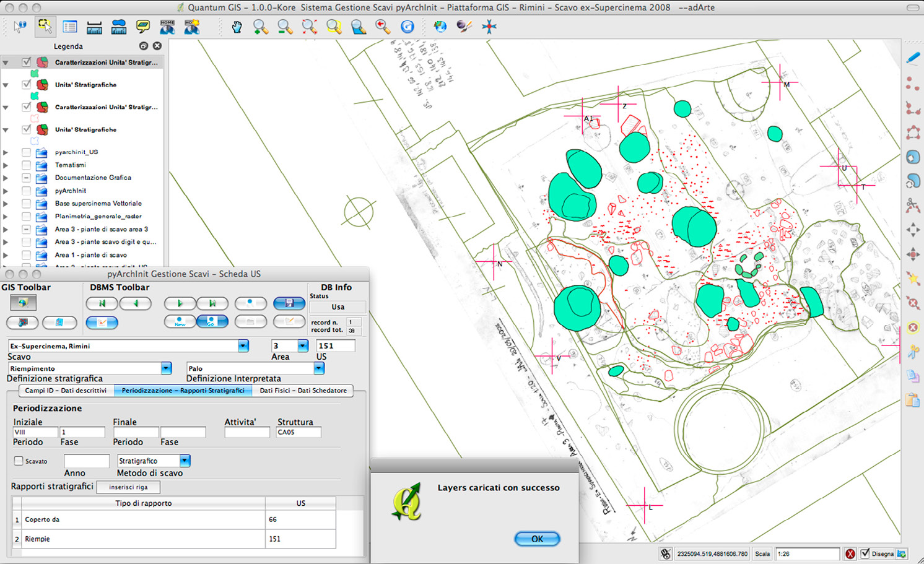Open the globe plugin icon in toolbar

tap(440, 27)
